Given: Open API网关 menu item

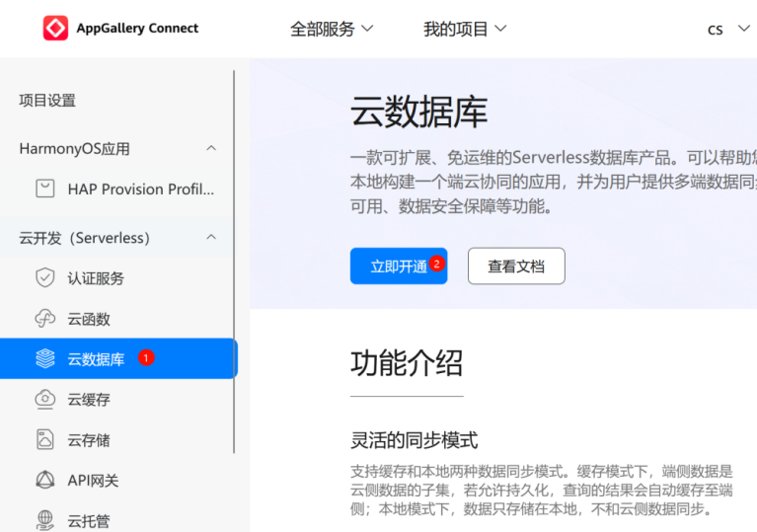Looking at the screenshot, I should (93, 481).
